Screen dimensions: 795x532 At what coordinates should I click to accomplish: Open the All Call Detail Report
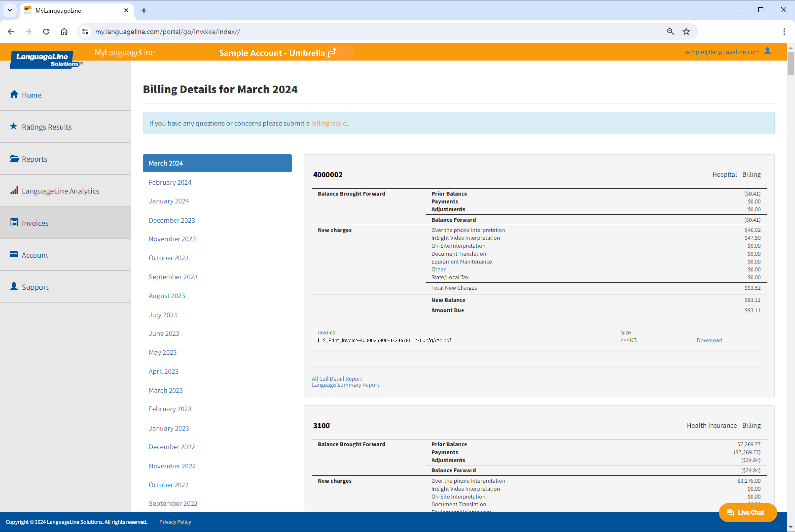(x=337, y=379)
